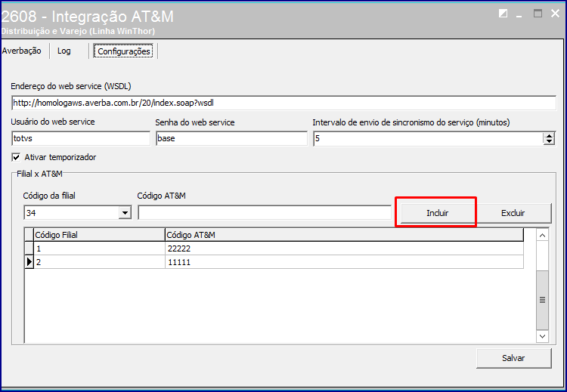This screenshot has width=567, height=392.
Task: Click the window restore-down icon in title bar
Action: coord(503,14)
